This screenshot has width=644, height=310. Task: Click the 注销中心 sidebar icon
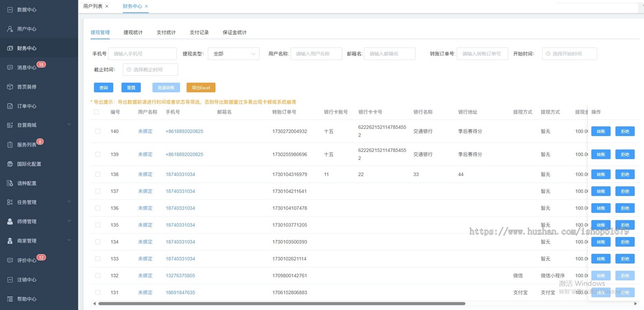click(10, 279)
